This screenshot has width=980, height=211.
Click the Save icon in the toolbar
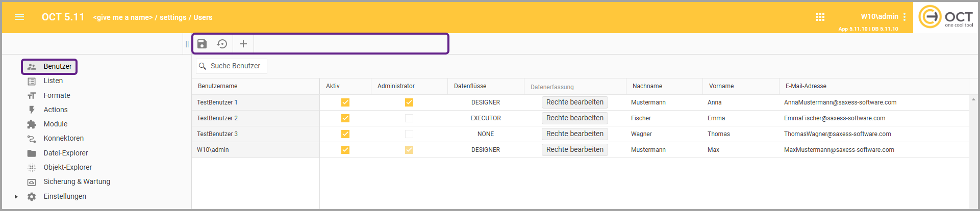pyautogui.click(x=202, y=44)
